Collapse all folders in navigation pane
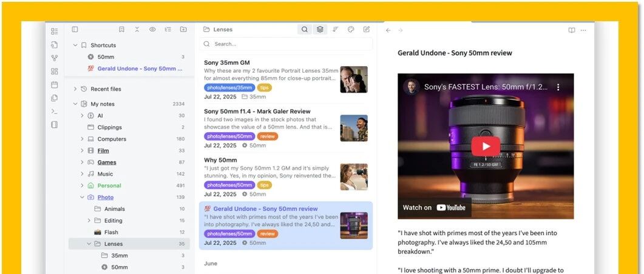644x274 pixels. point(137,29)
